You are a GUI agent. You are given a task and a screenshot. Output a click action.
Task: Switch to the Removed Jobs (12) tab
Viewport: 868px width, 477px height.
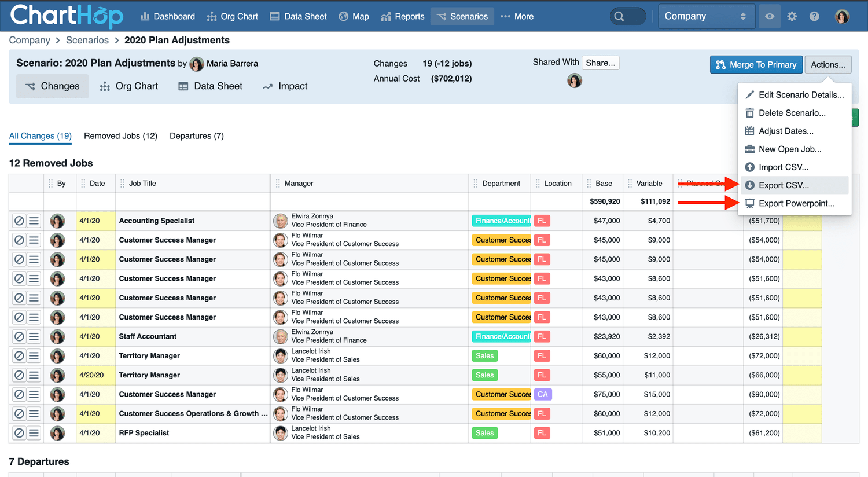120,136
